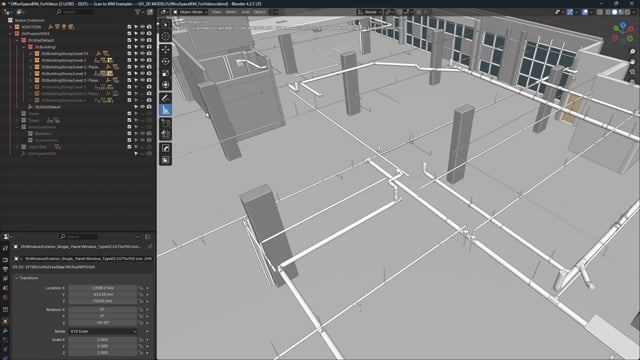Image resolution: width=640 pixels, height=360 pixels.
Task: Choose the Rotate tool in viewport toolbar
Action: [165, 61]
